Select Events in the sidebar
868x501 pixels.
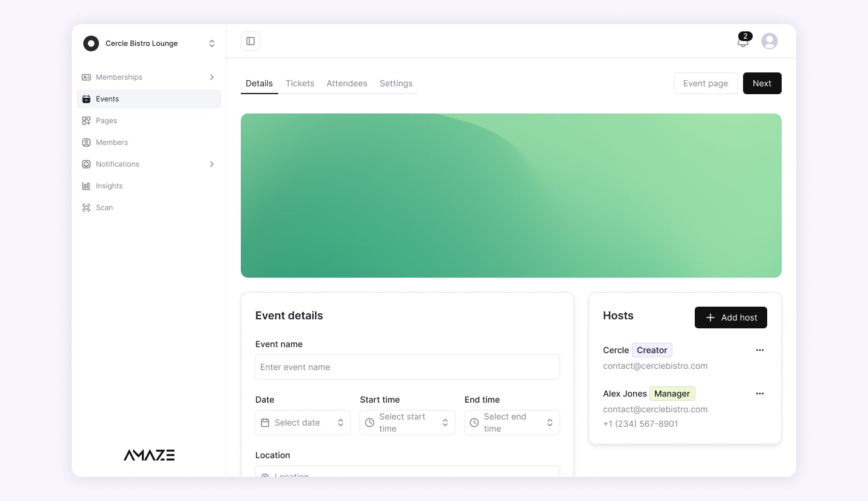pyautogui.click(x=149, y=99)
